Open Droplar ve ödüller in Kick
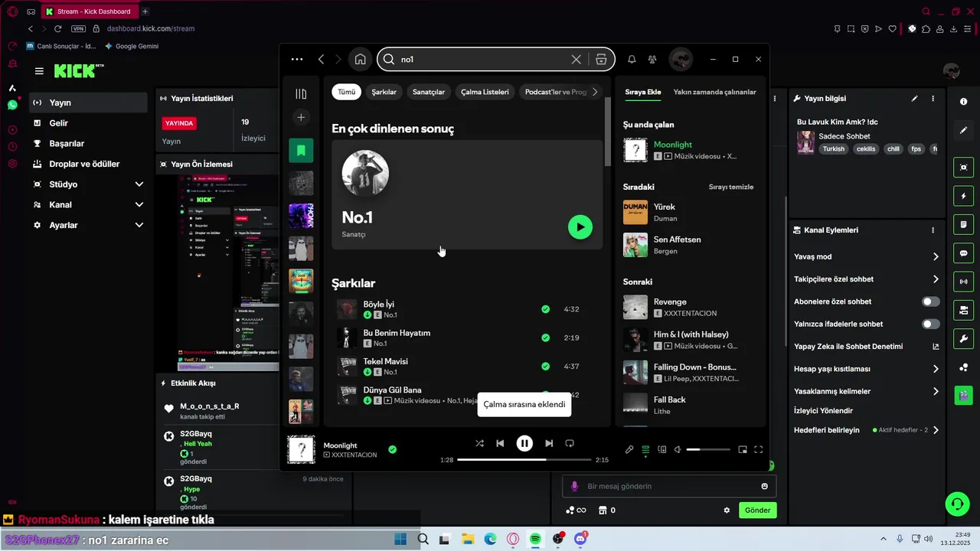Viewport: 980px width, 551px height. [x=88, y=164]
